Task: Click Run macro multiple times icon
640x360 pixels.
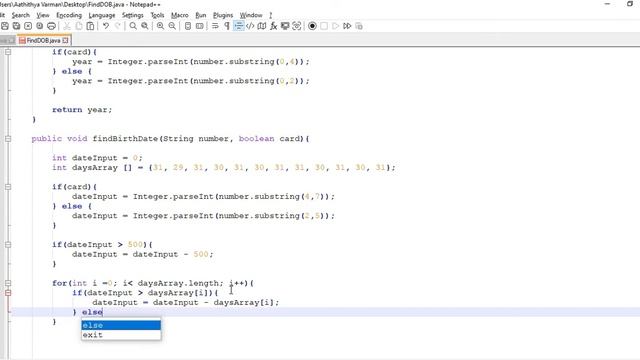Action: [347, 26]
